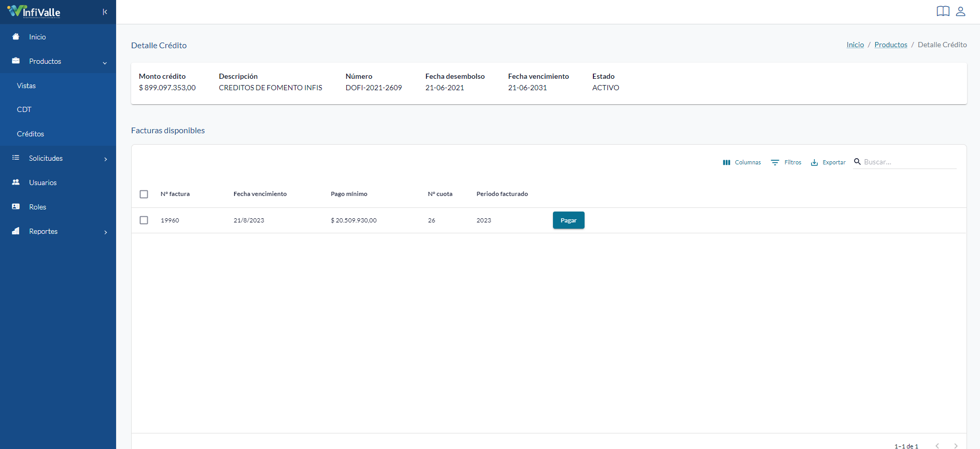Follow the Productos breadcrumb link
980x449 pixels.
tap(891, 45)
